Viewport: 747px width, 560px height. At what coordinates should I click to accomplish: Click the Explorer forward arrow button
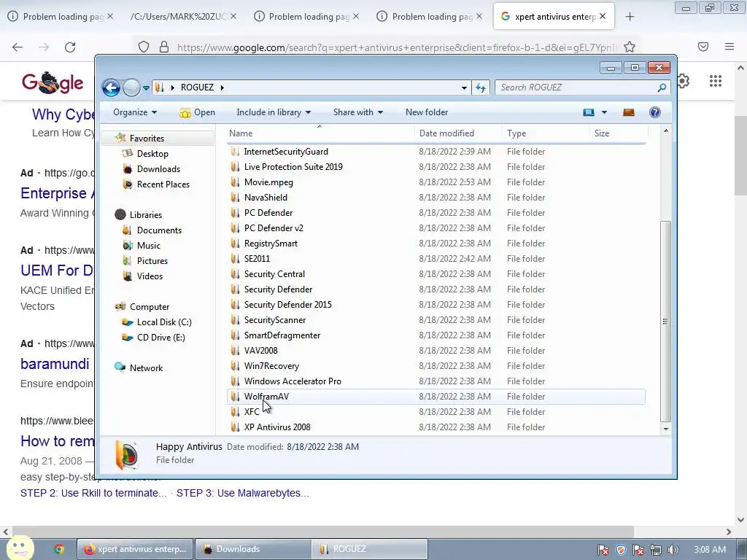[131, 87]
